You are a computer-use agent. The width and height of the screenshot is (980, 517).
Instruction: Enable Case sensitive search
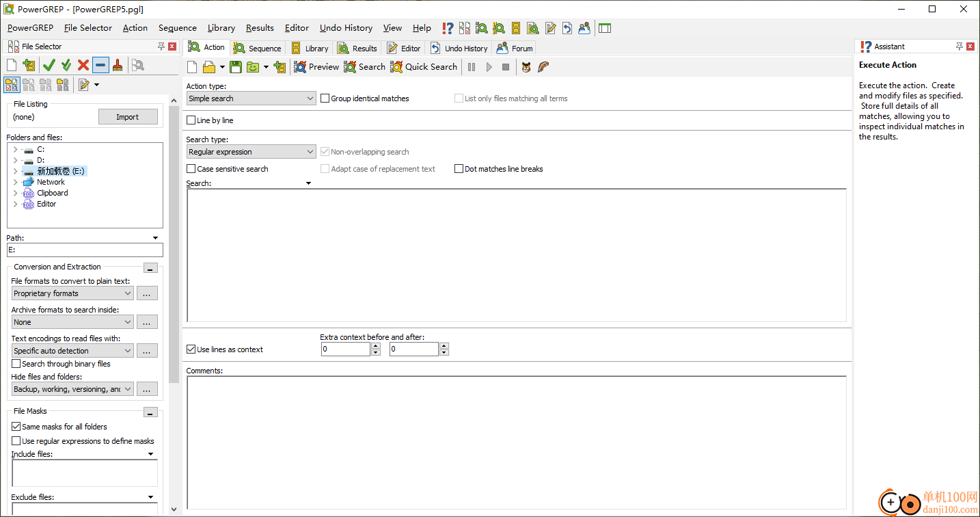(x=228, y=169)
